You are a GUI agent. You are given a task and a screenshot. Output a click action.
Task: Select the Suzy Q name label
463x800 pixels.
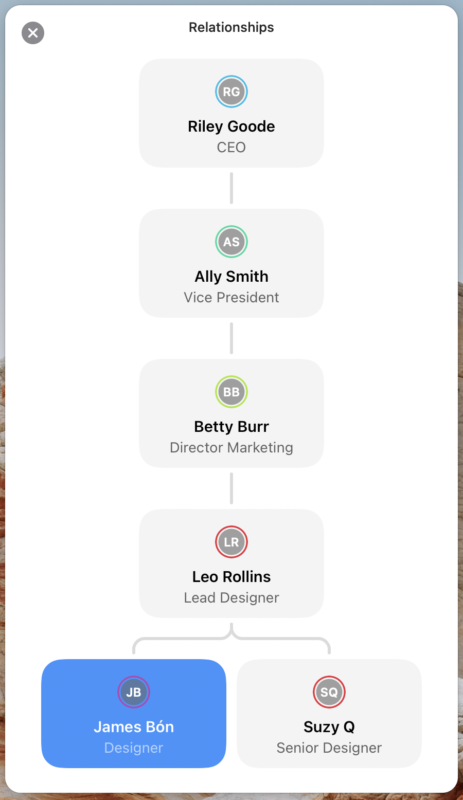tap(329, 727)
